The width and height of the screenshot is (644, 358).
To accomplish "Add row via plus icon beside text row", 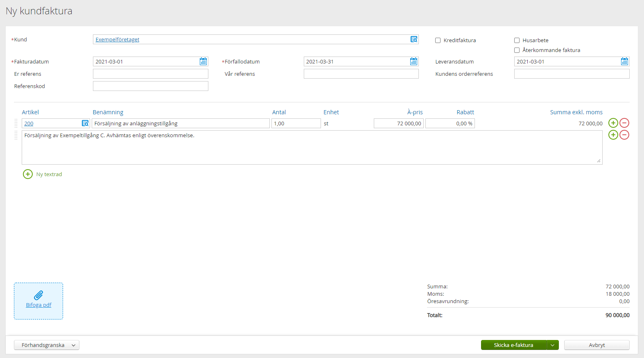I will tap(613, 135).
